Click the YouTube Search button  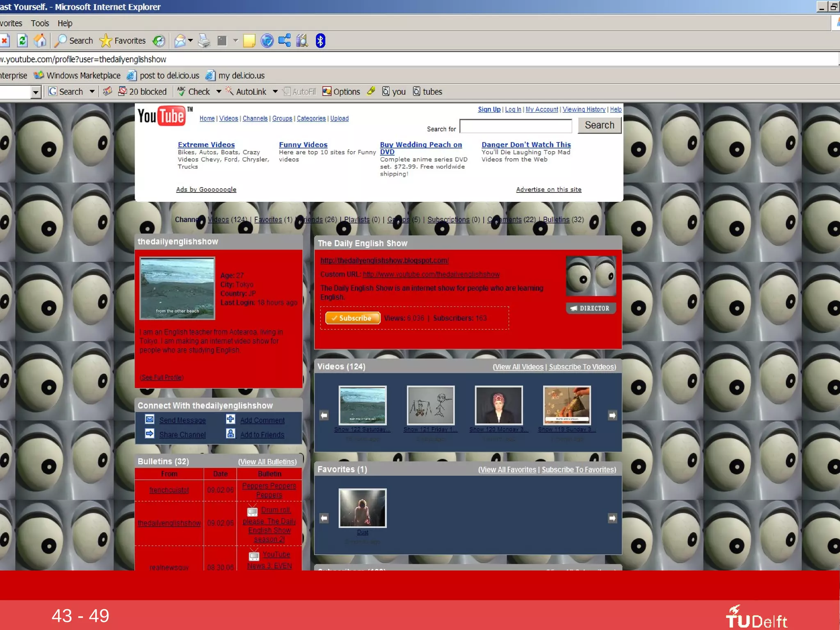tap(599, 125)
